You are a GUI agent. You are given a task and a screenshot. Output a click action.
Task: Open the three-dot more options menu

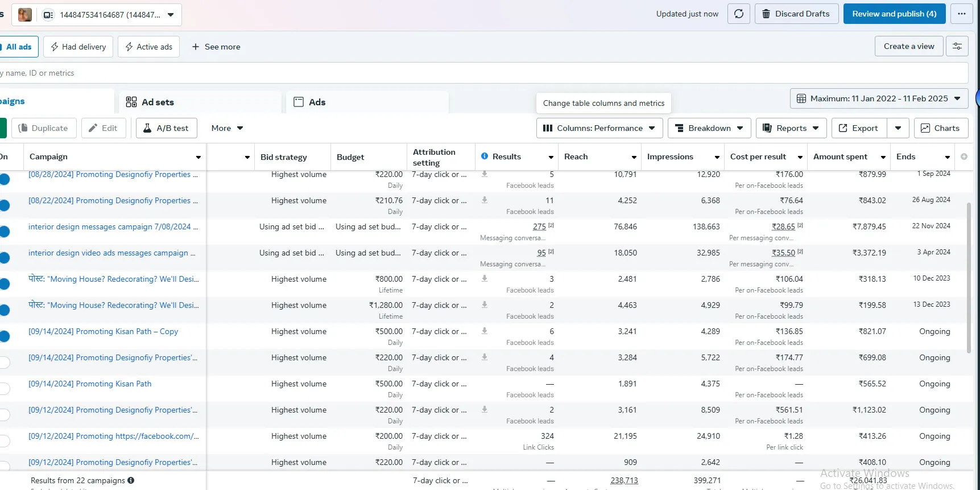click(961, 14)
